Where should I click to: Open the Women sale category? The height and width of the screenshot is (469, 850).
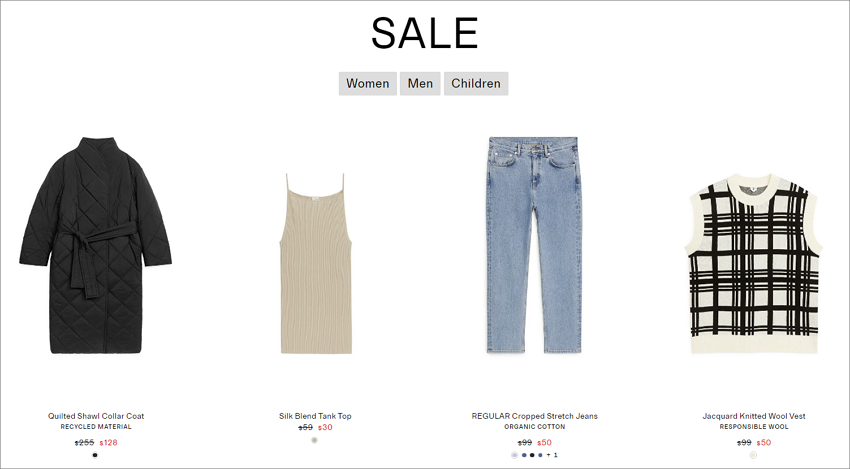pyautogui.click(x=368, y=83)
